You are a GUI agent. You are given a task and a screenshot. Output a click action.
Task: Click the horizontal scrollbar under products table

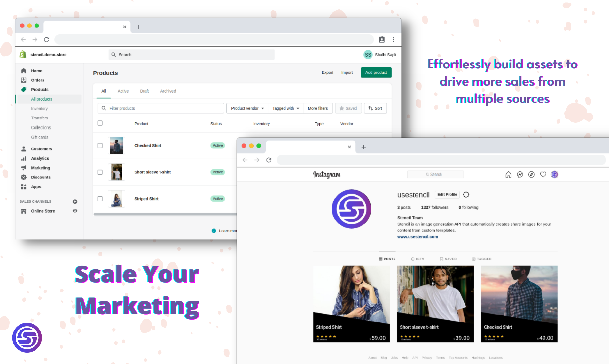click(x=165, y=214)
